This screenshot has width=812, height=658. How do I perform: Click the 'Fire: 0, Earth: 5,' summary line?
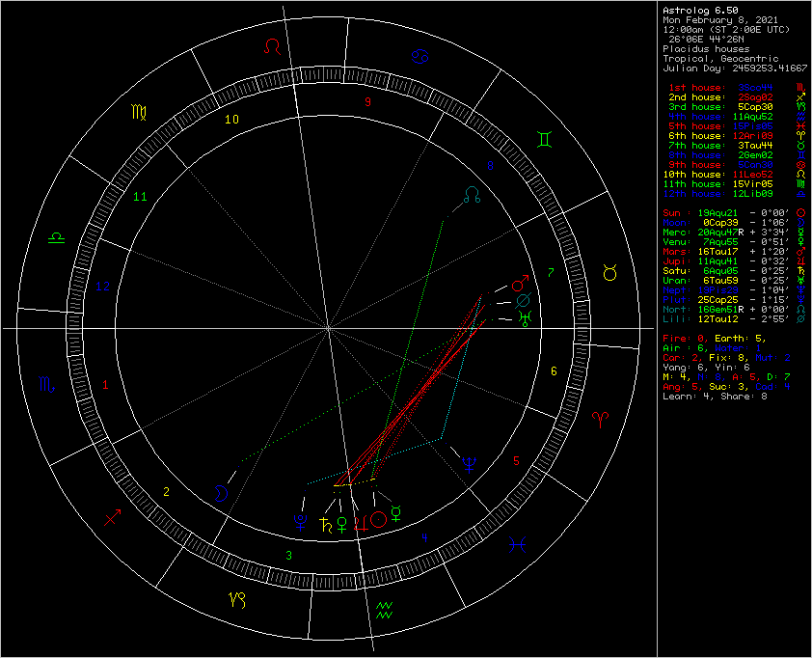[x=715, y=339]
